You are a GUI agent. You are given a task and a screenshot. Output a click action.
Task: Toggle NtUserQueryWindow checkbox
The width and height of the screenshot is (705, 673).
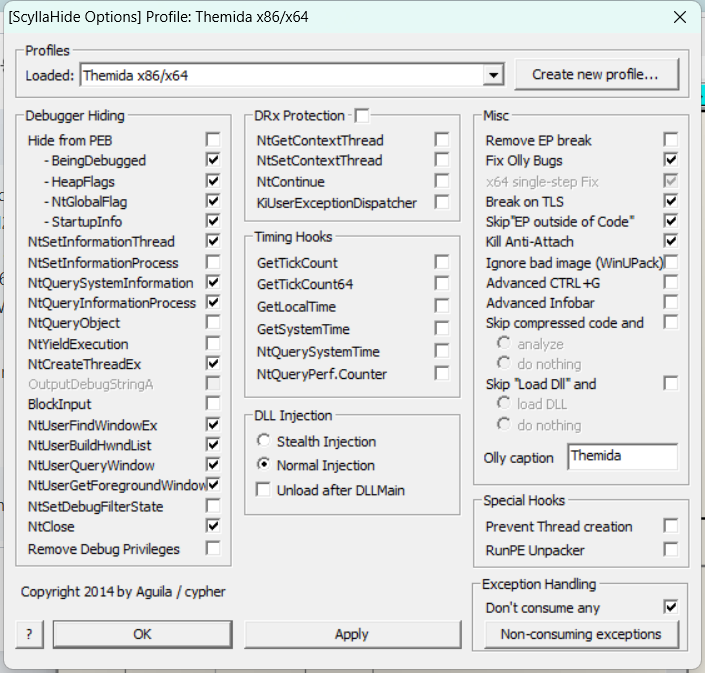tap(213, 464)
